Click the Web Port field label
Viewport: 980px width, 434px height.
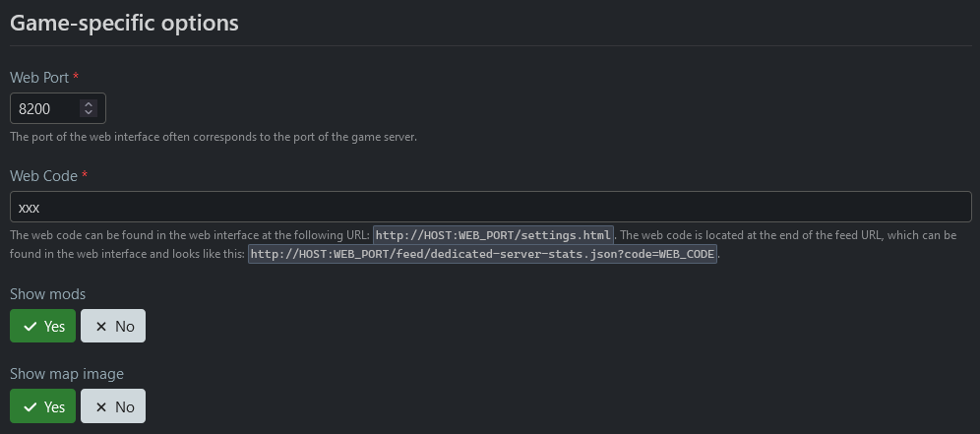pyautogui.click(x=39, y=78)
